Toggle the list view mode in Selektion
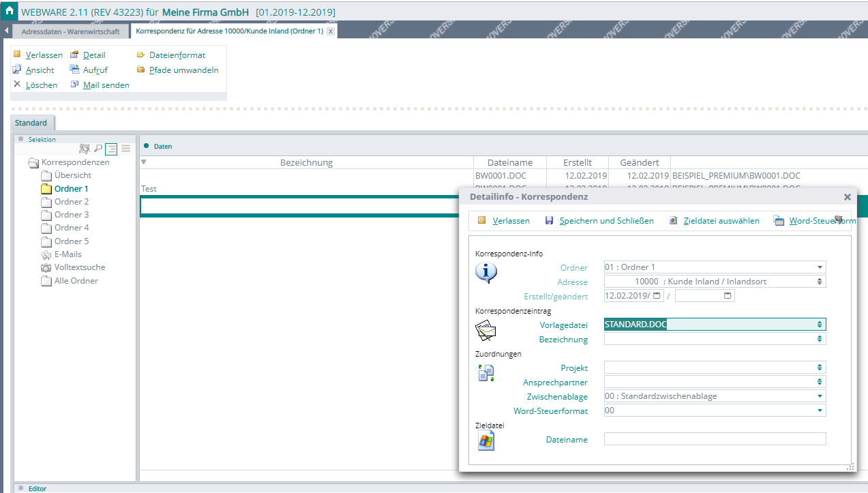Screen dimensions: 868x493 point(125,149)
